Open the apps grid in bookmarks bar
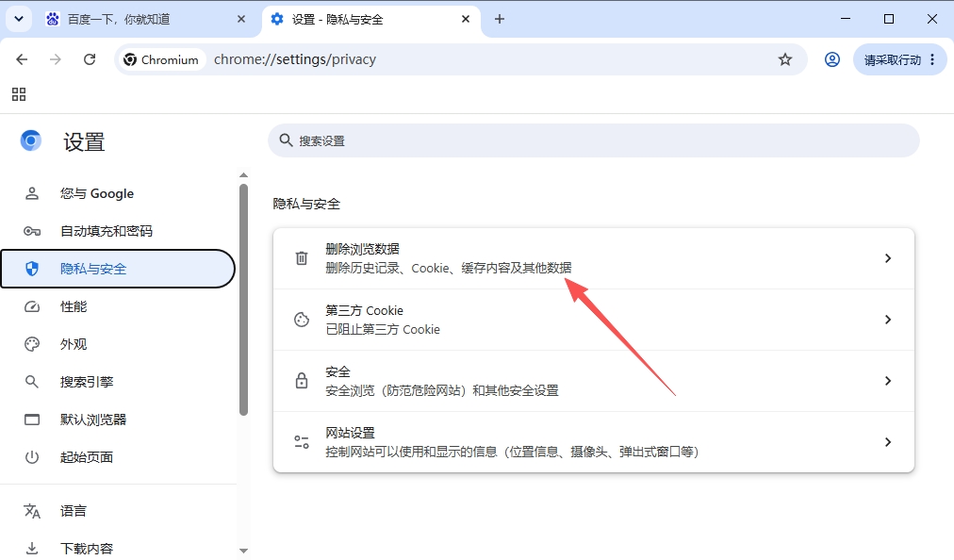 (x=19, y=94)
